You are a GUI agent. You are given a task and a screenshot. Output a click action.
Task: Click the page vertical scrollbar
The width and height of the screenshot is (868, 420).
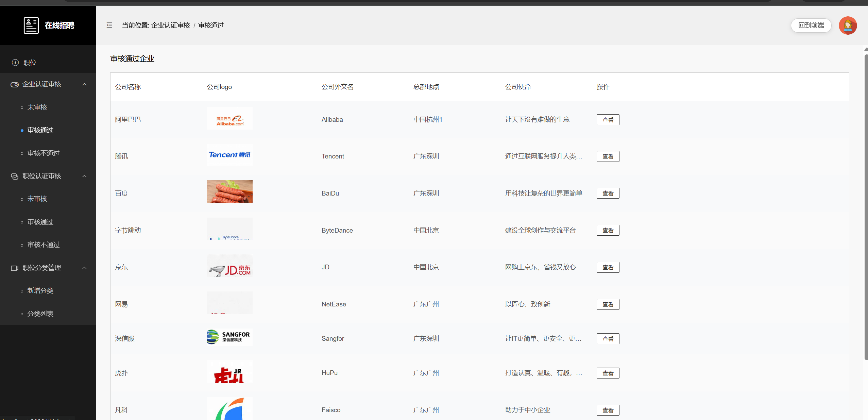[x=866, y=204]
